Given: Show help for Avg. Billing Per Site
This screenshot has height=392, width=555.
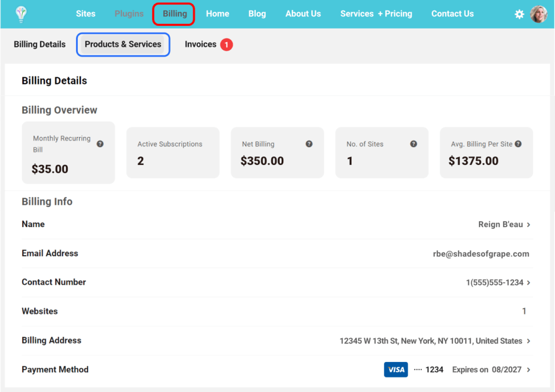Looking at the screenshot, I should coord(518,144).
